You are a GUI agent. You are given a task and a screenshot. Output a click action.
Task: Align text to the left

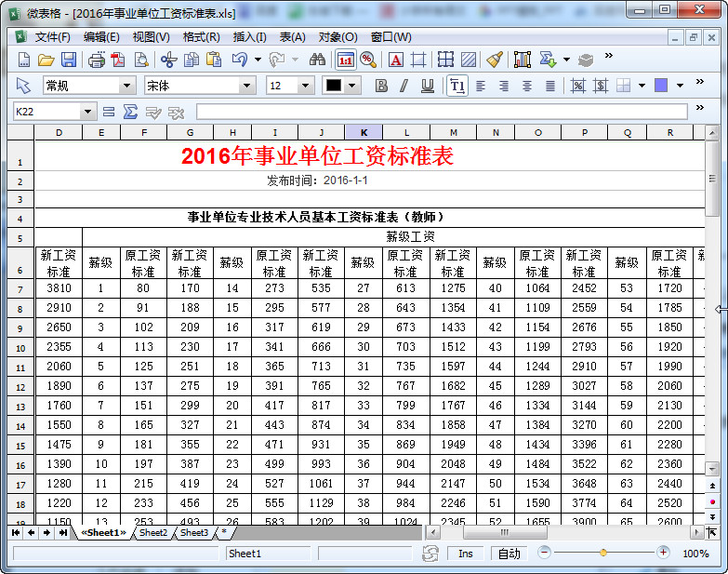[x=481, y=86]
